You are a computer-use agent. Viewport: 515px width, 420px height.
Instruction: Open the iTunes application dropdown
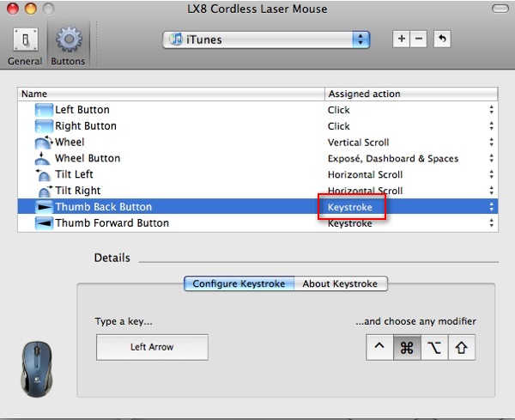266,40
